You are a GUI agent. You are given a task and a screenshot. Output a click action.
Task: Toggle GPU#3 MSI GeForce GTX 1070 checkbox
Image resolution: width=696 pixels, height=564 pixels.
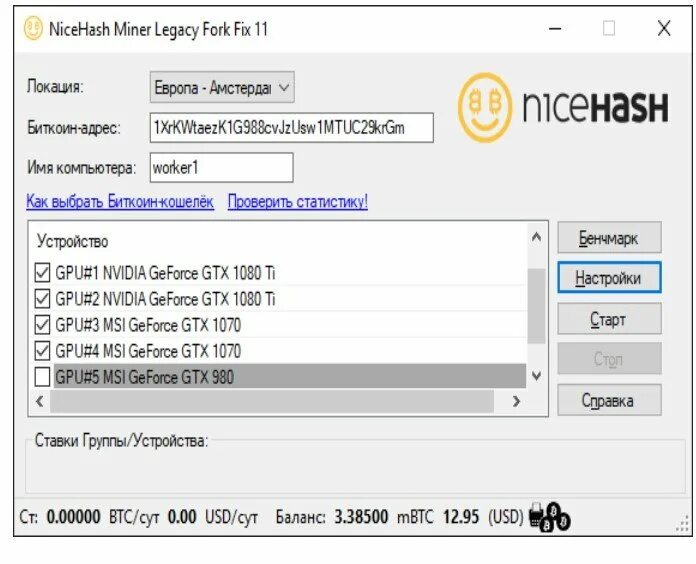click(x=42, y=325)
